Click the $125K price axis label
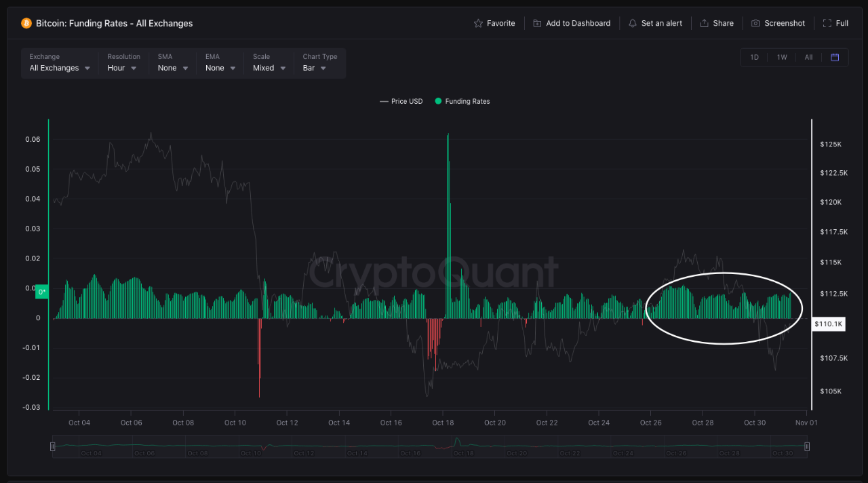This screenshot has height=483, width=868. [x=831, y=144]
